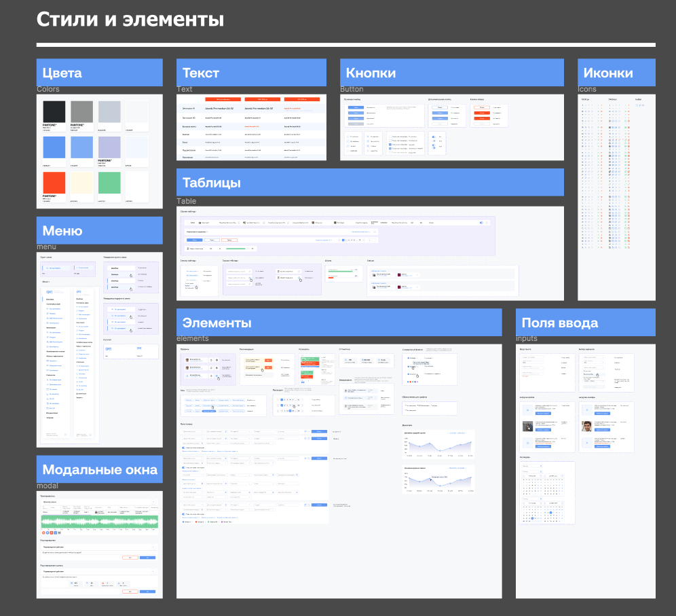Toggle the blue switch in the table header

tap(483, 221)
